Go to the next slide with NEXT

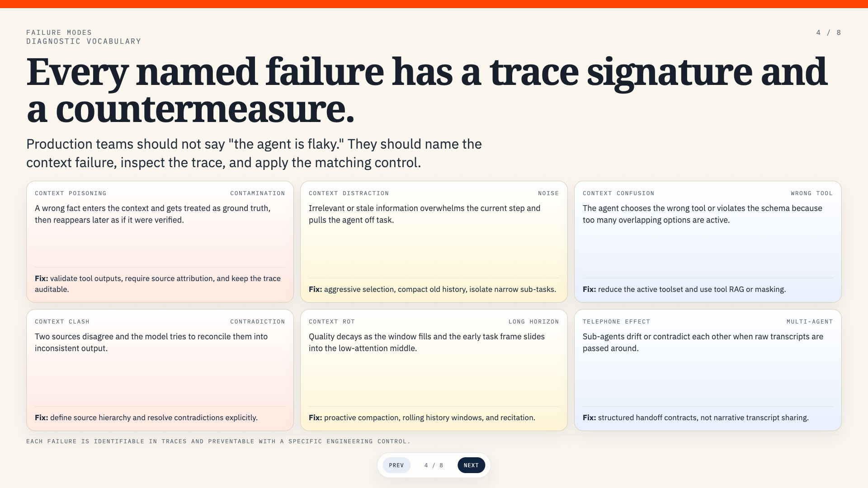pyautogui.click(x=471, y=465)
